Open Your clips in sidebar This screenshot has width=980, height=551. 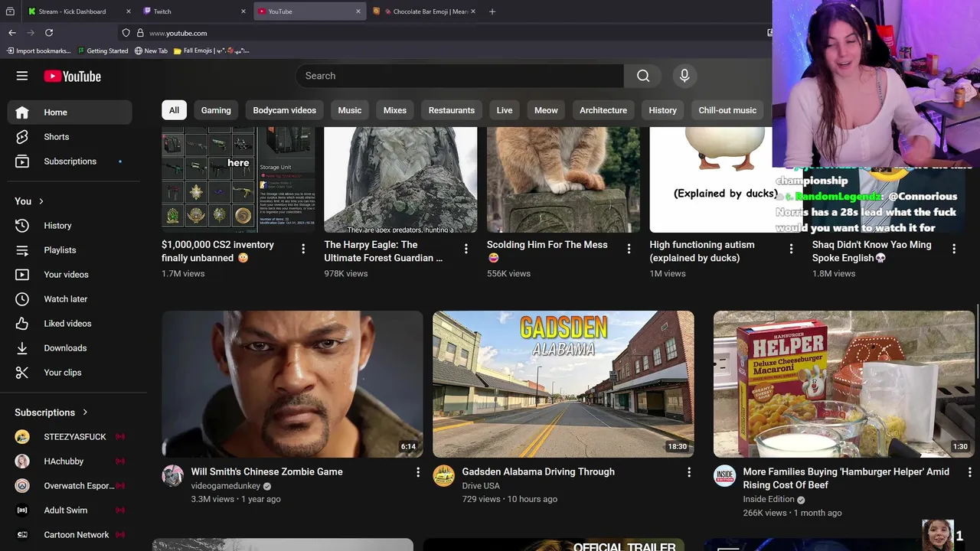pyautogui.click(x=70, y=373)
